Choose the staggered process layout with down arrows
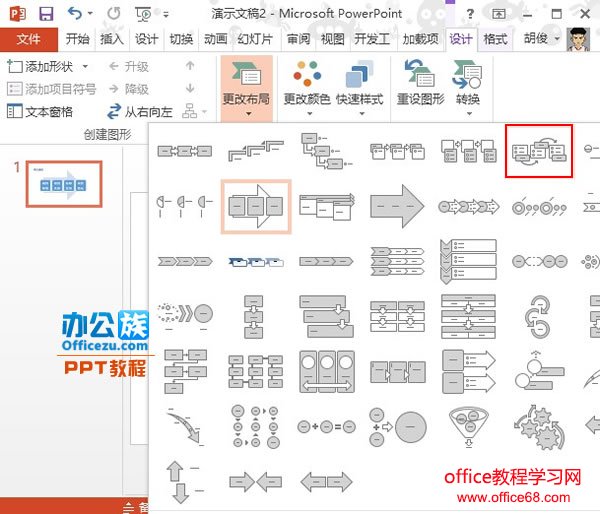The width and height of the screenshot is (600, 514). click(x=326, y=317)
